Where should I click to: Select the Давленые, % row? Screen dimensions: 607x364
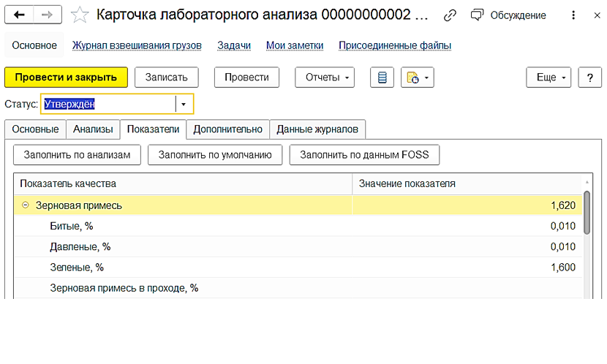pos(298,247)
